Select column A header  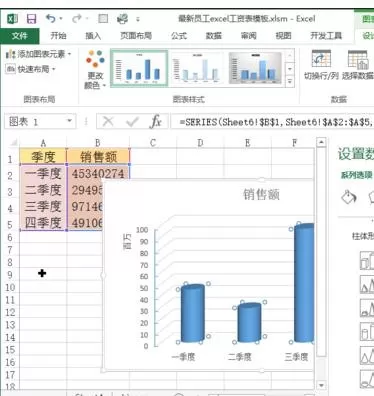click(x=43, y=143)
